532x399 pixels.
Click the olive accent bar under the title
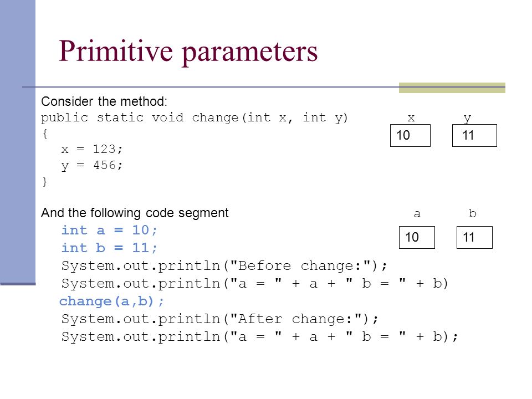coord(452,88)
